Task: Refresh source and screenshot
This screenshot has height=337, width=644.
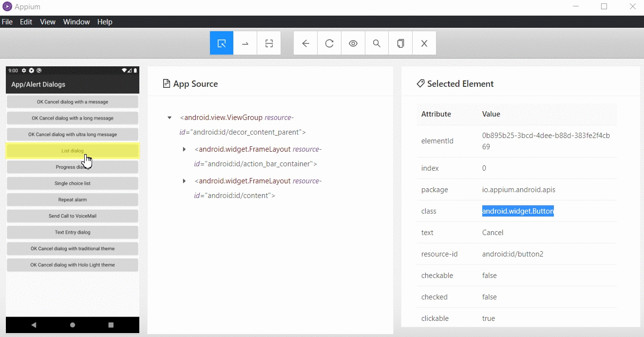Action: (329, 43)
